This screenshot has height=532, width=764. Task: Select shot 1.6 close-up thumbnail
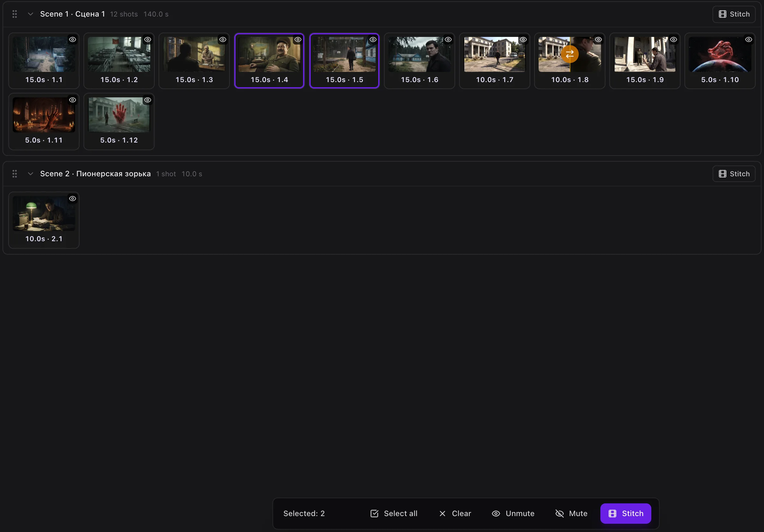(420, 54)
